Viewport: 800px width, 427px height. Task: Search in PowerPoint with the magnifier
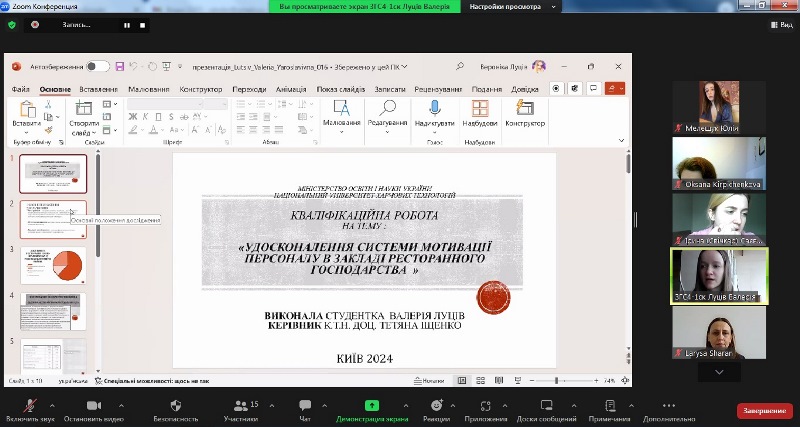[x=460, y=66]
